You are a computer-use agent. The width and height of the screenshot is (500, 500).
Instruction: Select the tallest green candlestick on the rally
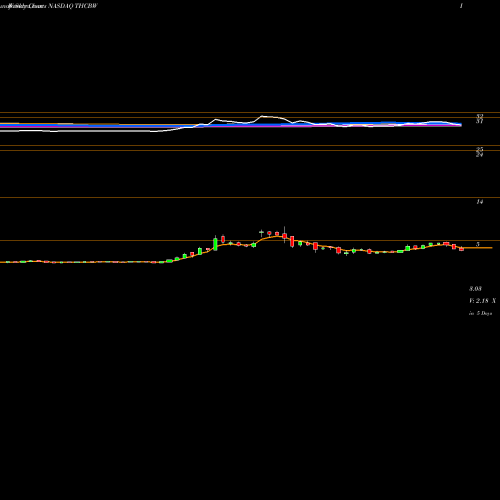[x=215, y=243]
